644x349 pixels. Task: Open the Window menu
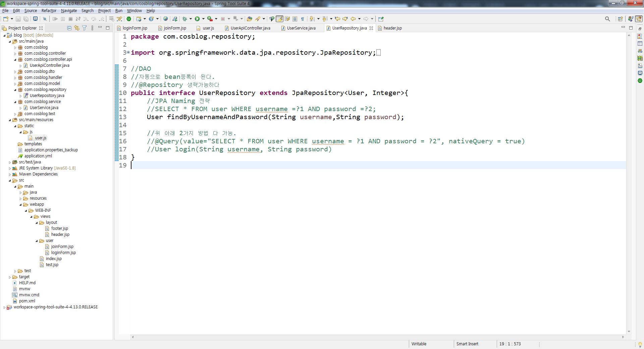click(x=134, y=11)
